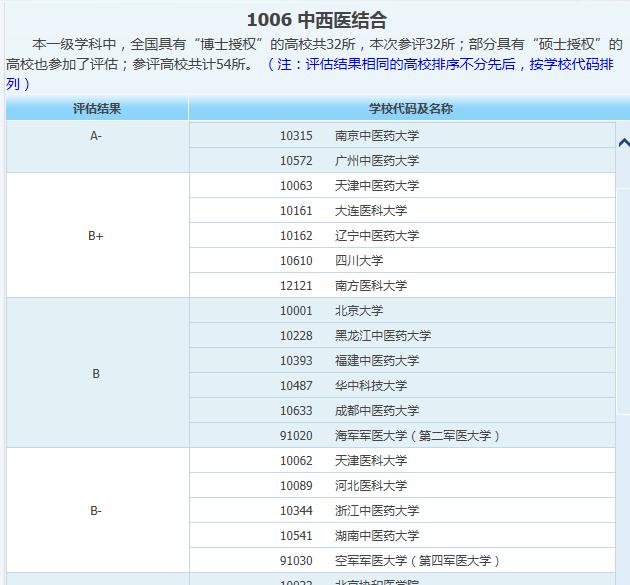630x585 pixels.
Task: Click the scroll-up chevron icon at right
Action: point(624,143)
